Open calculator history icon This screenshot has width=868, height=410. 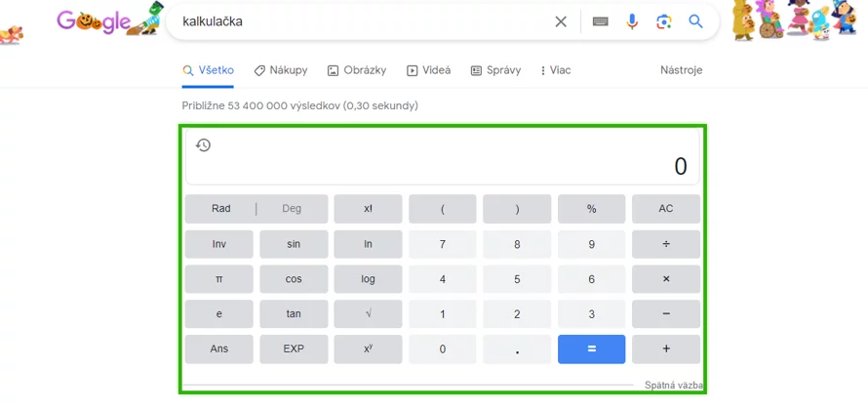click(x=203, y=145)
